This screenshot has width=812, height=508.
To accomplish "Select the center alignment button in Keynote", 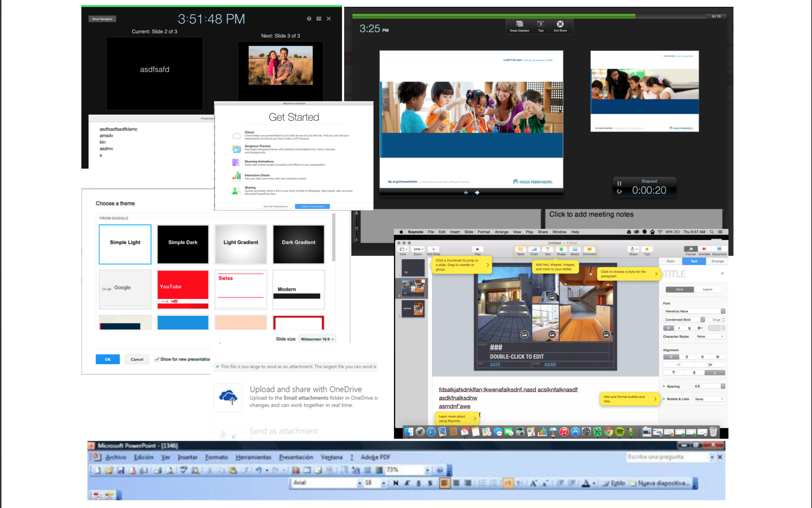I will (x=687, y=357).
